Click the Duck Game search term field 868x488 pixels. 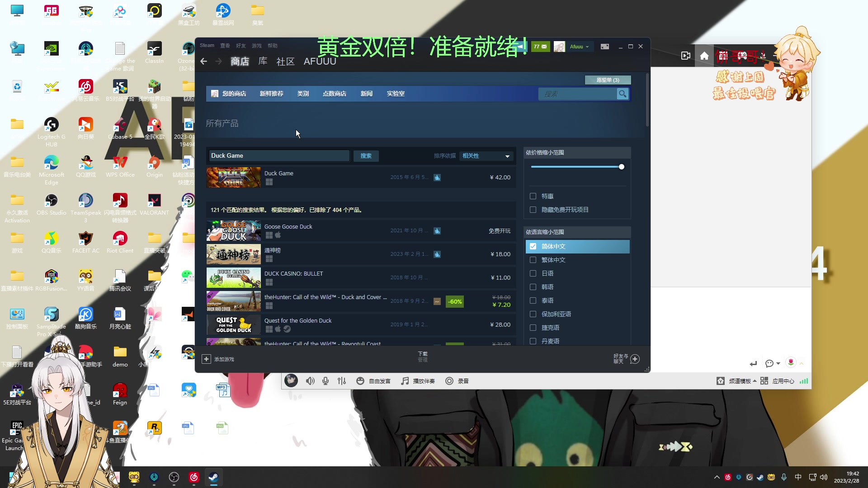(279, 156)
